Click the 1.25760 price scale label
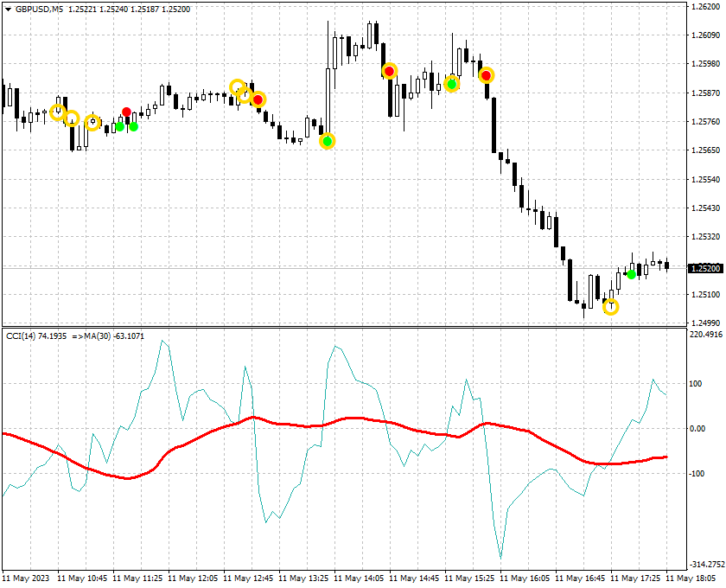Screen dimensions: 726x588 705,122
